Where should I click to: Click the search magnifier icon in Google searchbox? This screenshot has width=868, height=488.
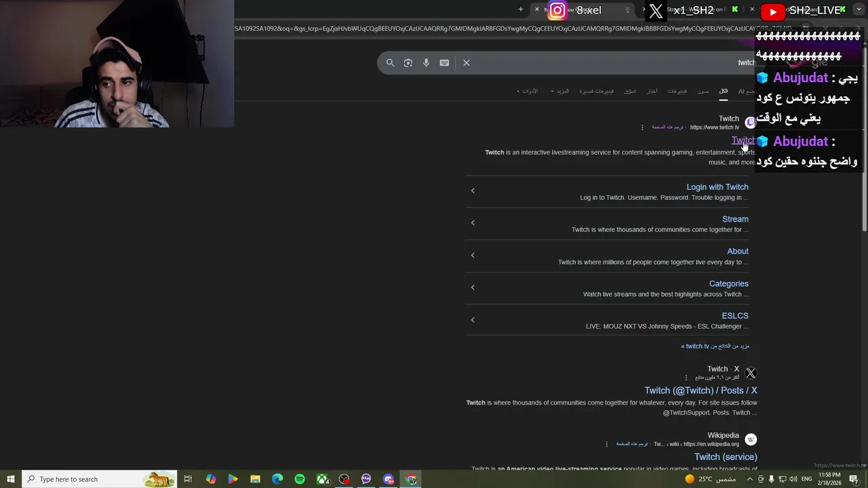390,62
